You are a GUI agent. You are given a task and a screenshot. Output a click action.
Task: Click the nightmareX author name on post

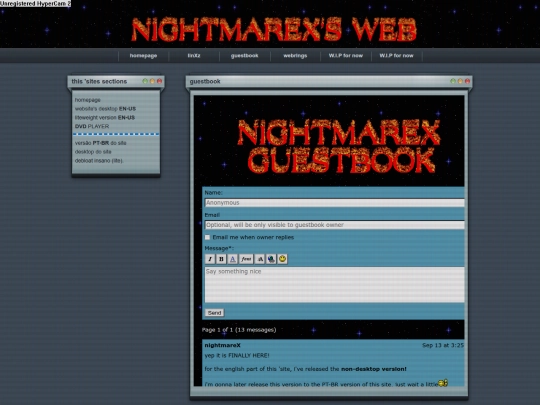click(222, 345)
